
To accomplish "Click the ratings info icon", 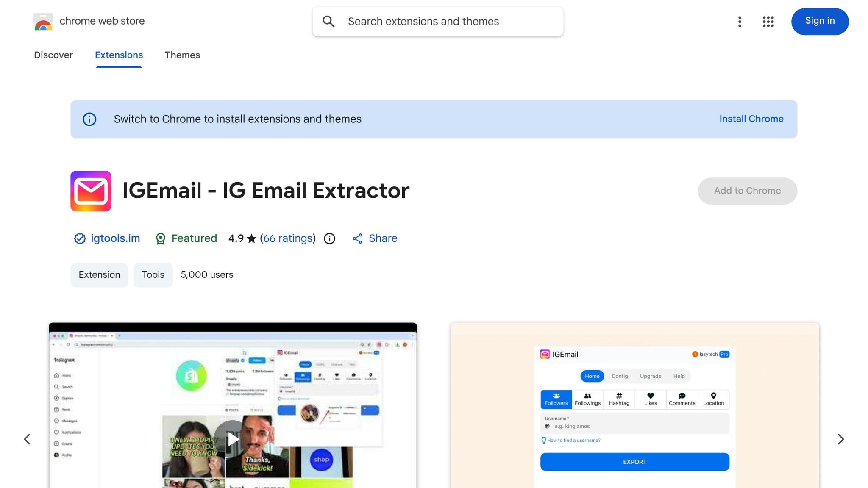I will 329,239.
